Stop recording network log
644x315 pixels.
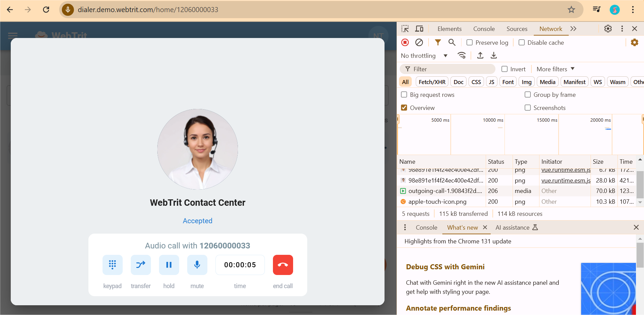(405, 42)
